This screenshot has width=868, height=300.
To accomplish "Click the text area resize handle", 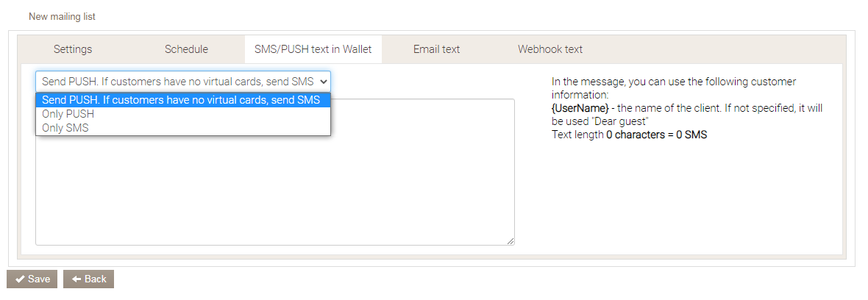I will pyautogui.click(x=510, y=240).
